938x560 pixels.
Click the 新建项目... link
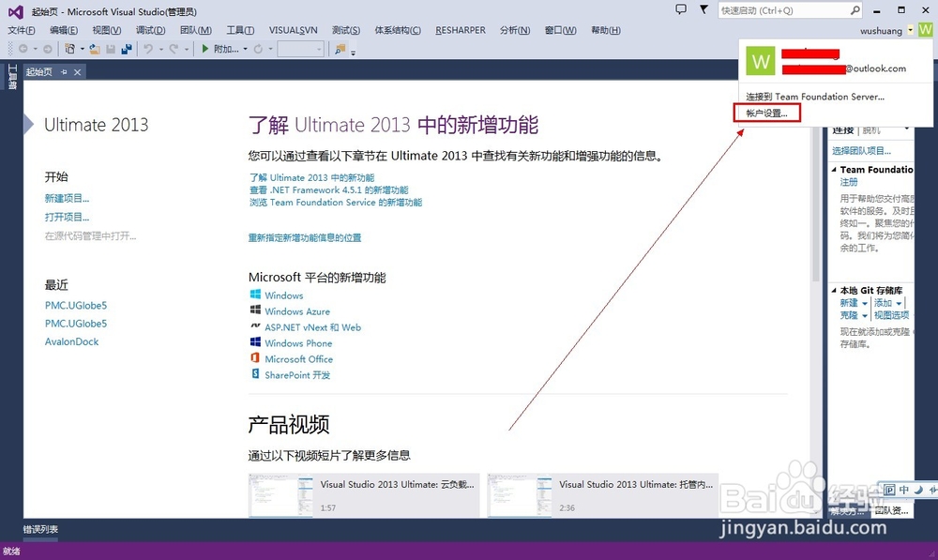click(x=67, y=198)
